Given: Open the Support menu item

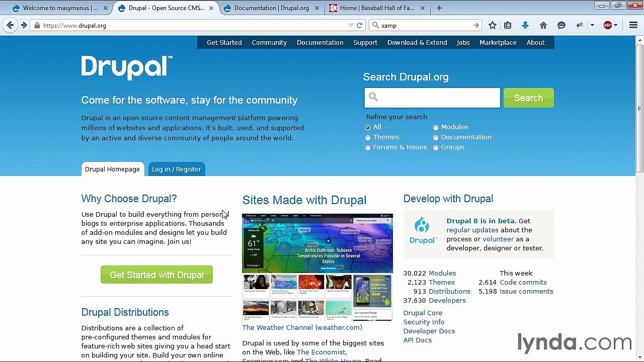Looking at the screenshot, I should pos(365,42).
